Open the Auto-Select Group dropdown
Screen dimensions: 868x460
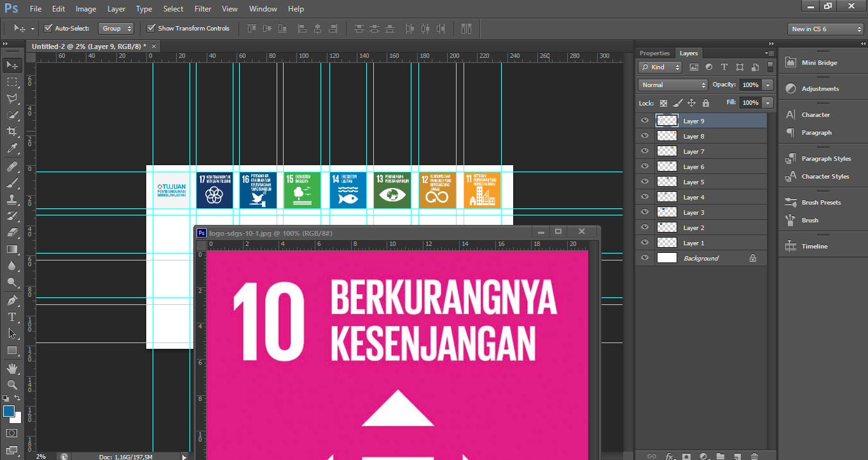[x=116, y=29]
